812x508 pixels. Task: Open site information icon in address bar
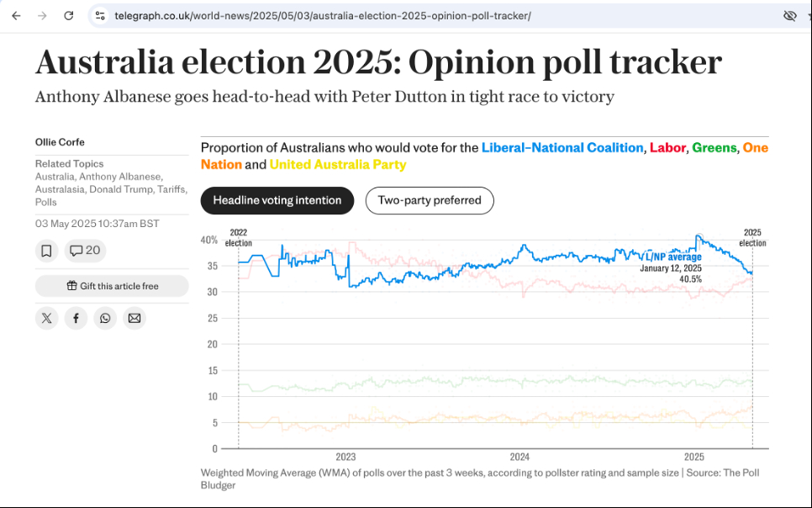(100, 16)
